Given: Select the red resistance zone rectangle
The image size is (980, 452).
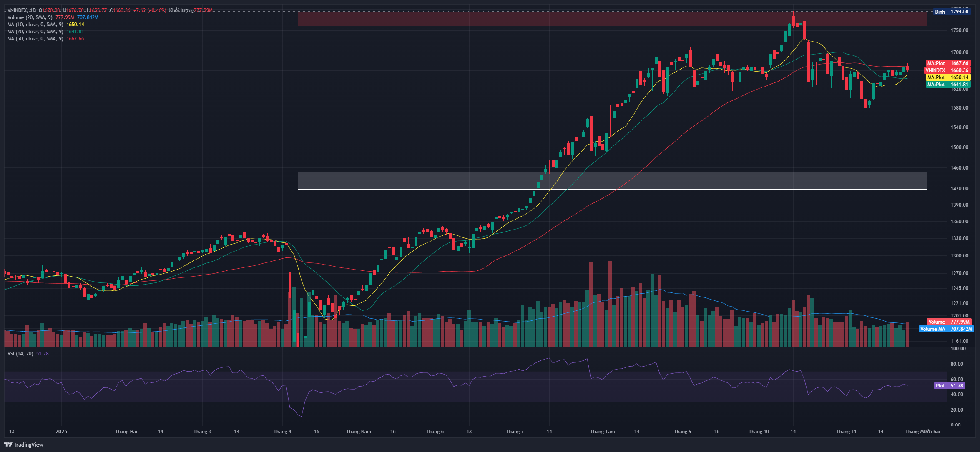Looking at the screenshot, I should (x=612, y=19).
